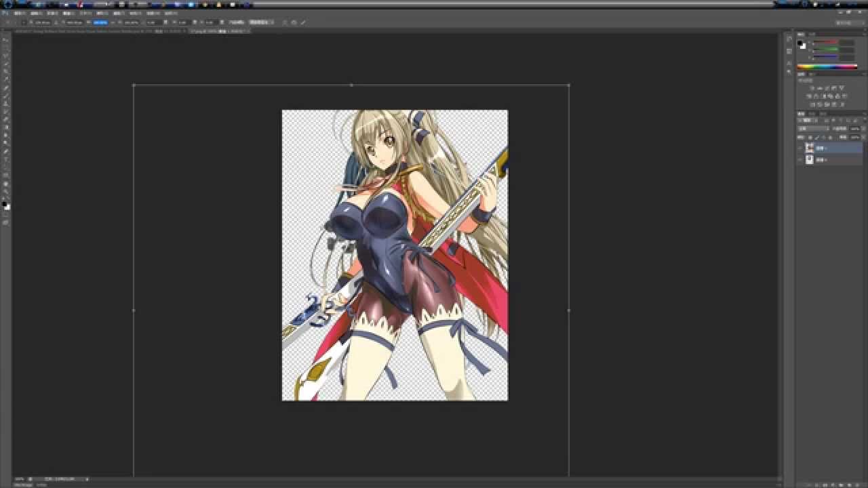Select the Zoom tool
This screenshot has width=868, height=488.
[5, 190]
